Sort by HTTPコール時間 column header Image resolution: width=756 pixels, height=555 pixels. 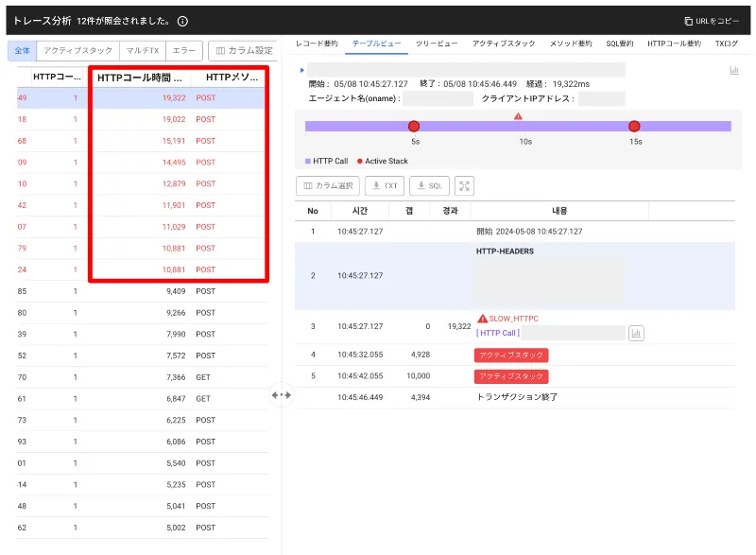(x=140, y=78)
